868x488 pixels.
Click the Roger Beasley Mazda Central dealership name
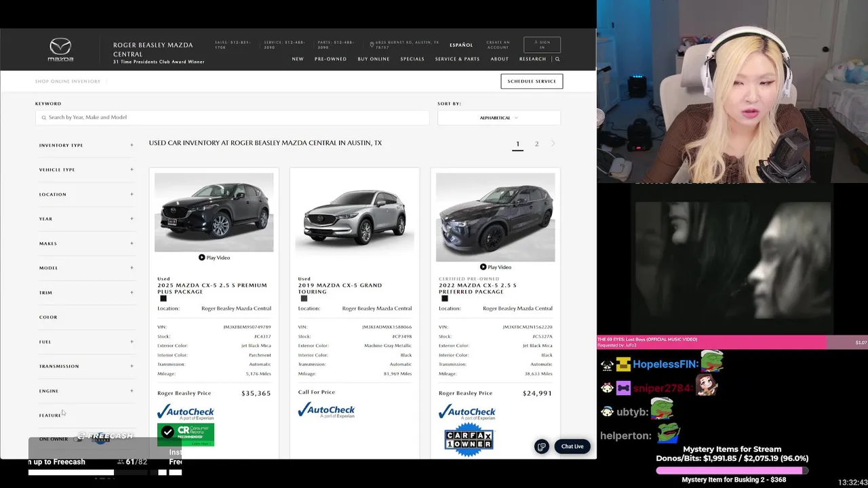(x=153, y=49)
